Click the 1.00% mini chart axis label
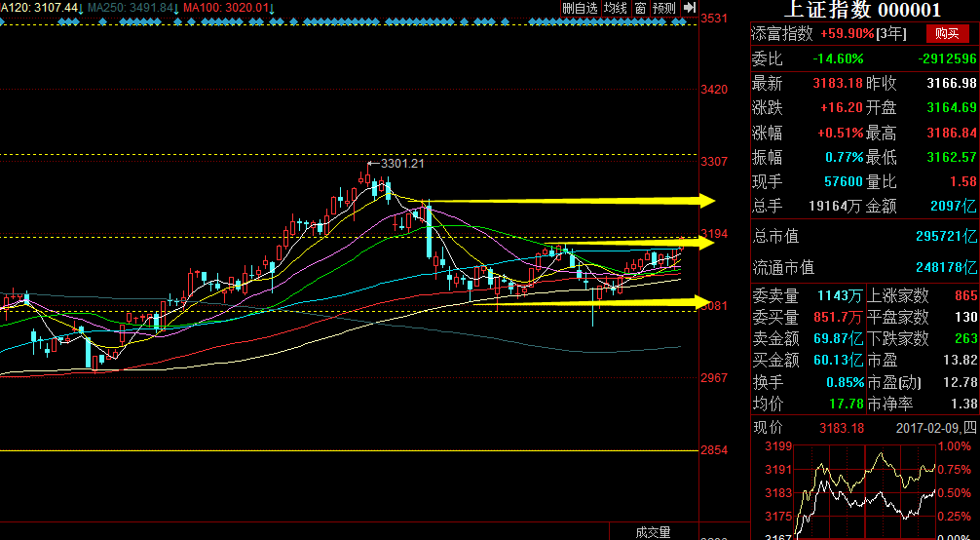 (955, 446)
